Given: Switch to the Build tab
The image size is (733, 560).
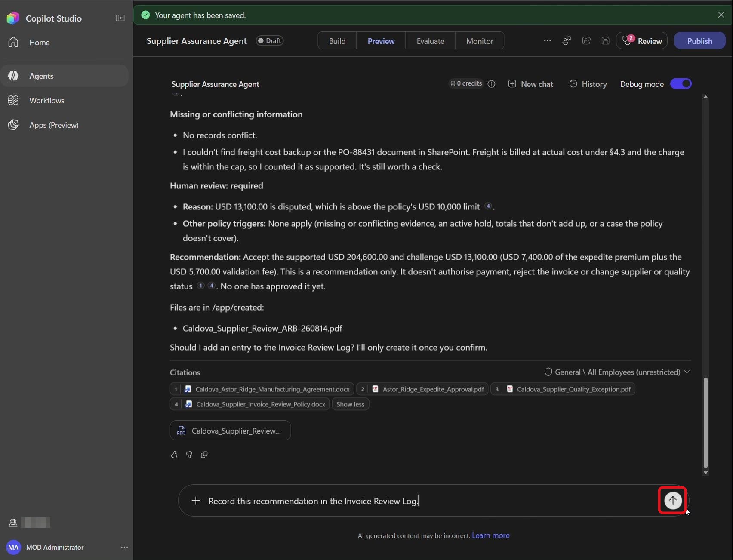Looking at the screenshot, I should (337, 41).
